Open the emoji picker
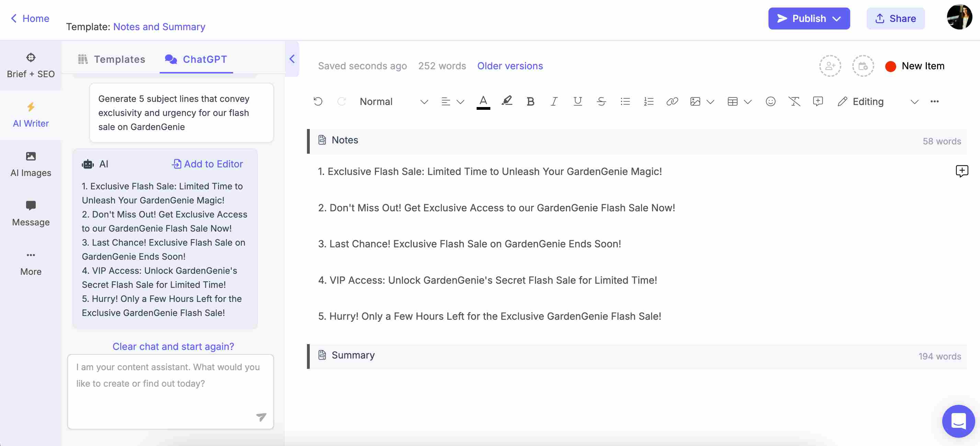The height and width of the screenshot is (446, 980). 771,102
